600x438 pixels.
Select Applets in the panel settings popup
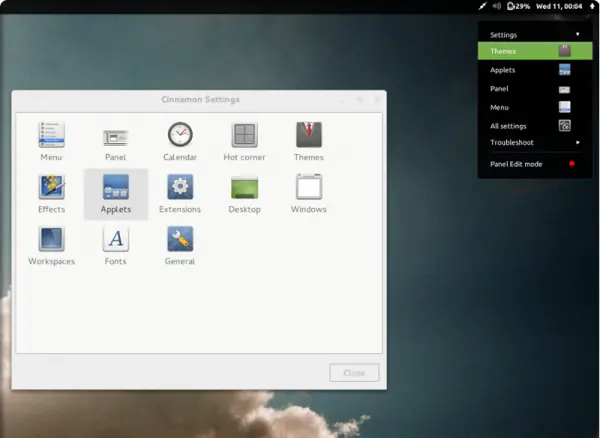click(x=535, y=70)
